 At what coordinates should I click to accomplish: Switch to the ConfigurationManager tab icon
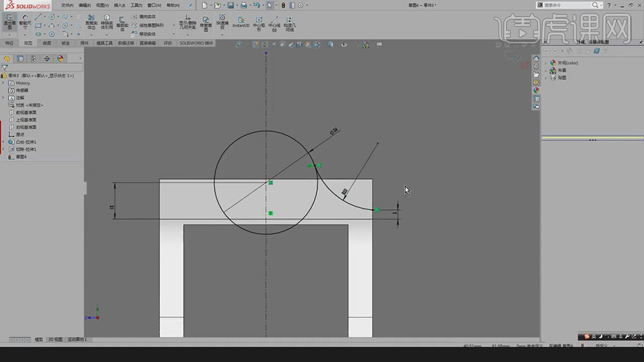[x=34, y=58]
